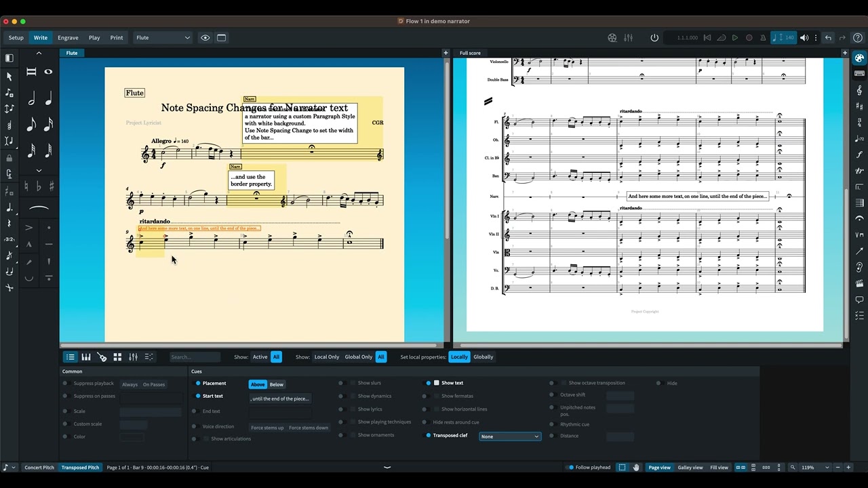Tick the Show text checkbox
Image resolution: width=868 pixels, height=488 pixels.
coord(437,383)
